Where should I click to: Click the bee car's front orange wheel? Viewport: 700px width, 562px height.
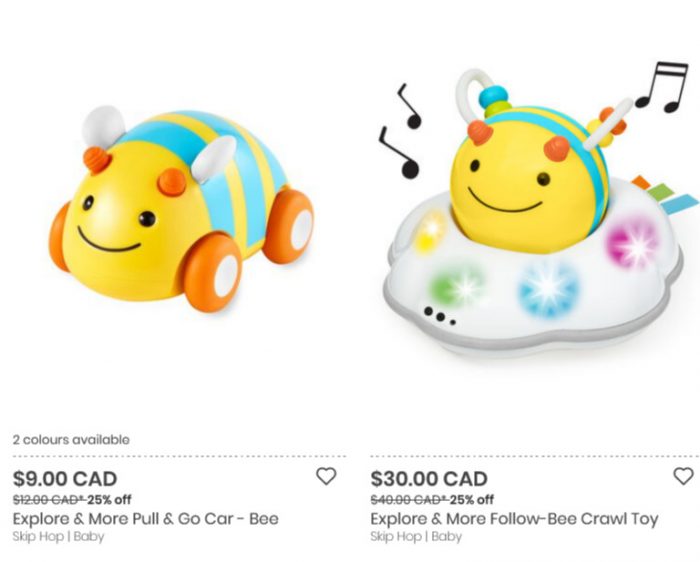click(x=212, y=271)
